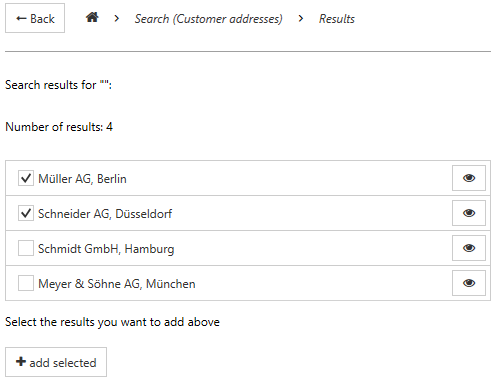Viewport: 495px width, 383px height.
Task: Click the chevron just before Results breadcrumb
Action: pyautogui.click(x=301, y=18)
